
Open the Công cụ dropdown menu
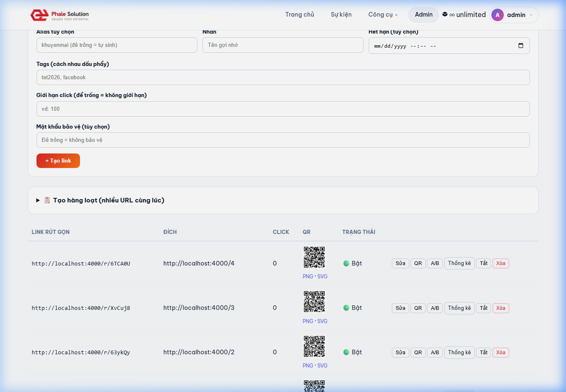(x=383, y=15)
